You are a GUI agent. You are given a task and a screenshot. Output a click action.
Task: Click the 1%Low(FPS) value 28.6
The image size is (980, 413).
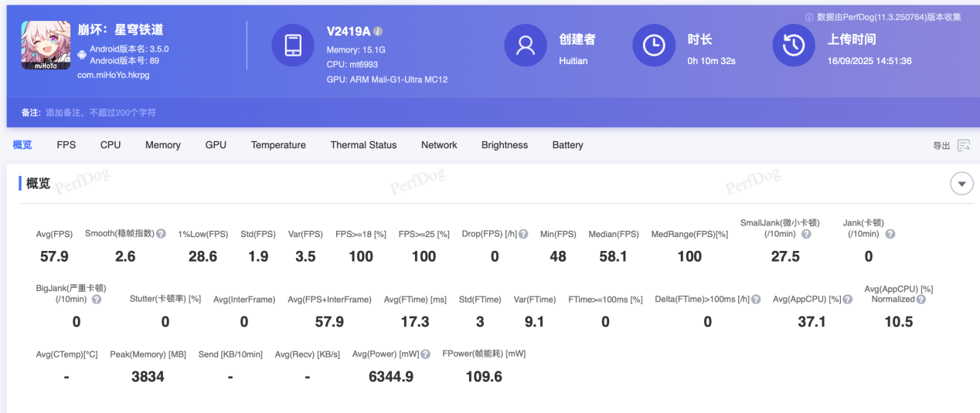click(x=202, y=256)
